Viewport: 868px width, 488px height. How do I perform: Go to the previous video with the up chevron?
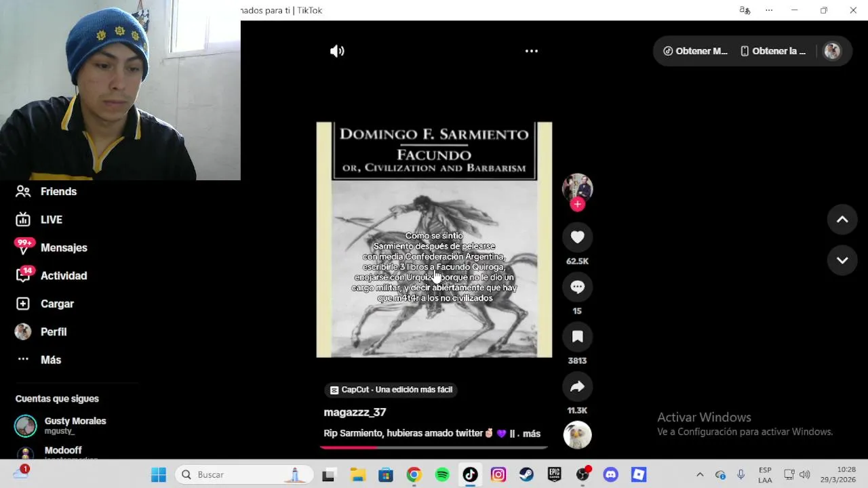[842, 220]
